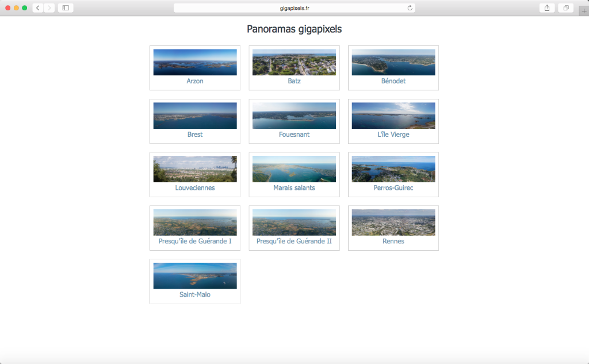Open the Batz panorama thumbnail
Viewport: 589px width, 364px height.
tap(294, 62)
